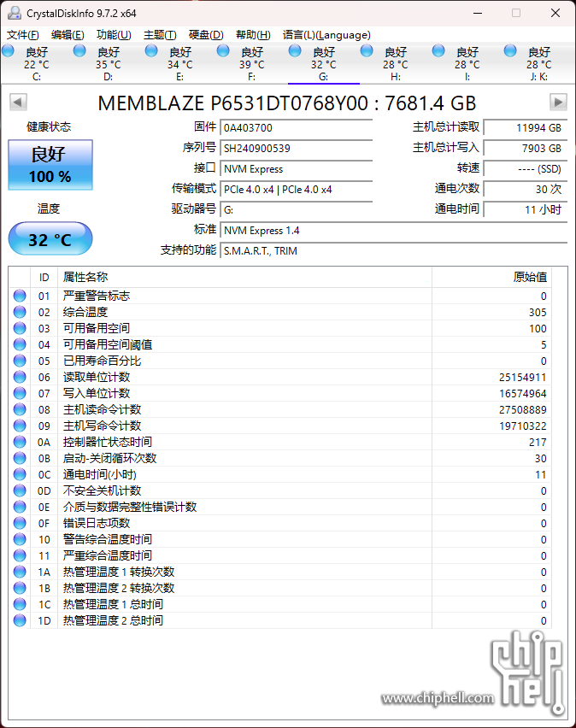The height and width of the screenshot is (728, 576).
Task: Click status icon for 可用备用空间阈值 row
Action: 20,344
